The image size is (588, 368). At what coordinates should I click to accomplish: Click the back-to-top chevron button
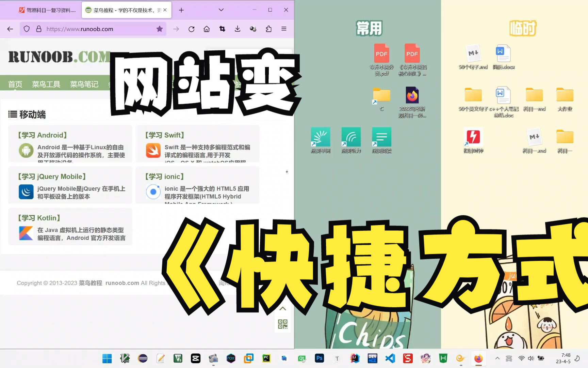point(282,309)
